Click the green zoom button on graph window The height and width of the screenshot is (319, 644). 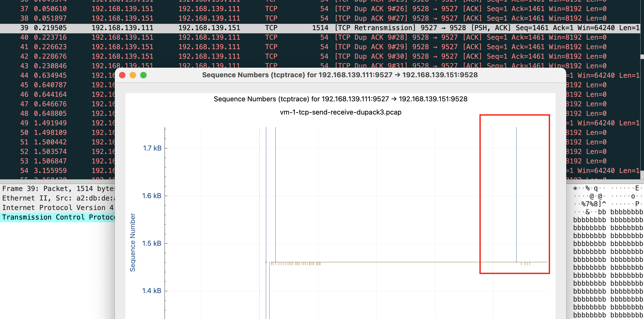[x=143, y=75]
